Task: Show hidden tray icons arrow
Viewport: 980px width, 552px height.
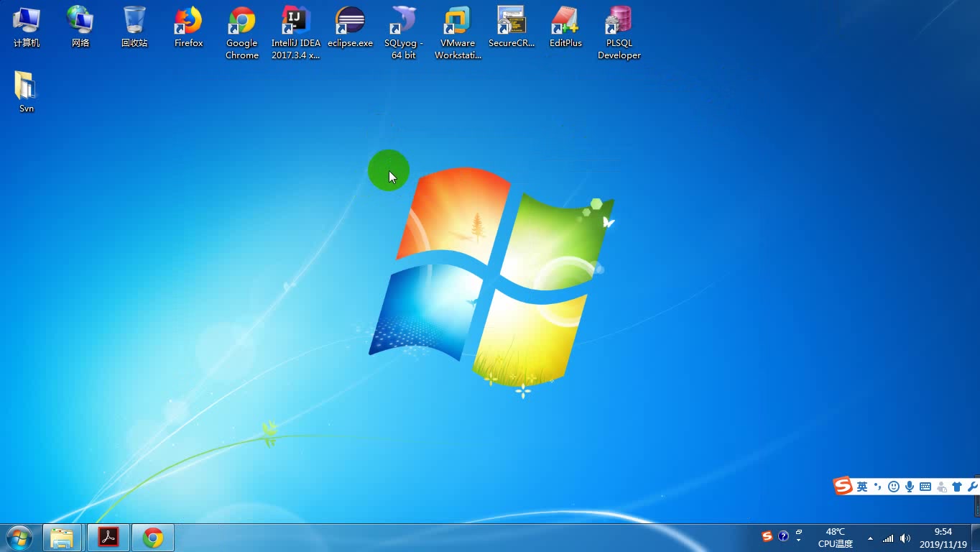Action: 871,538
